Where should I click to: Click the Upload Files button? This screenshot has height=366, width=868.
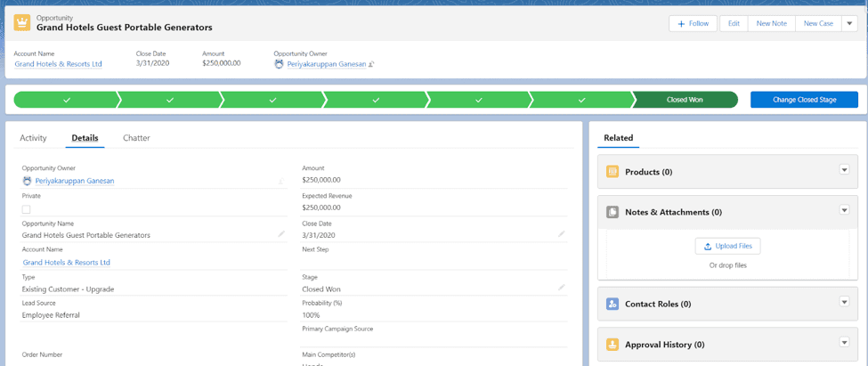click(x=727, y=246)
